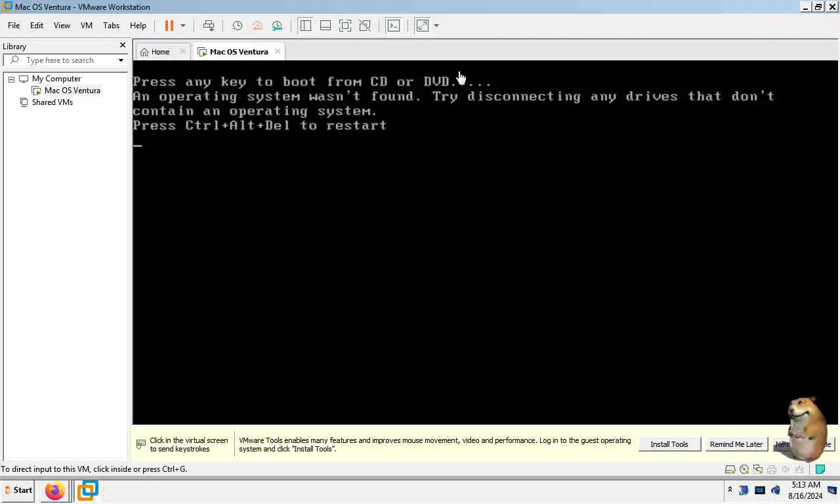The image size is (840, 504).
Task: Select the Mac OS Ventura tab
Action: [x=239, y=52]
